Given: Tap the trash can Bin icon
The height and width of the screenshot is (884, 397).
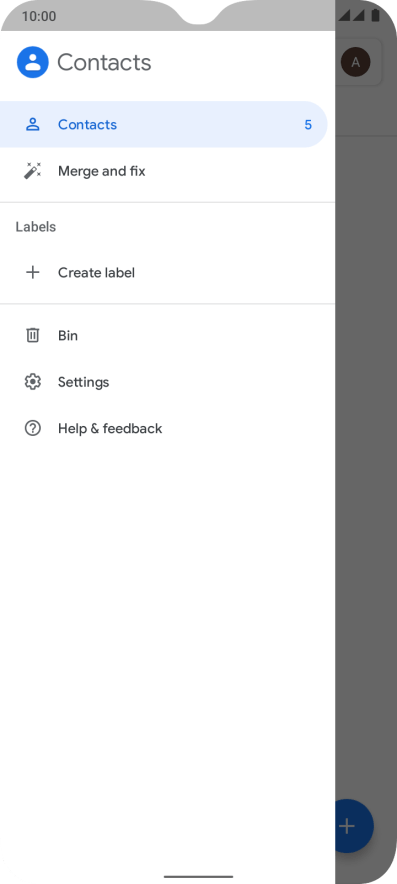Looking at the screenshot, I should click(x=33, y=335).
